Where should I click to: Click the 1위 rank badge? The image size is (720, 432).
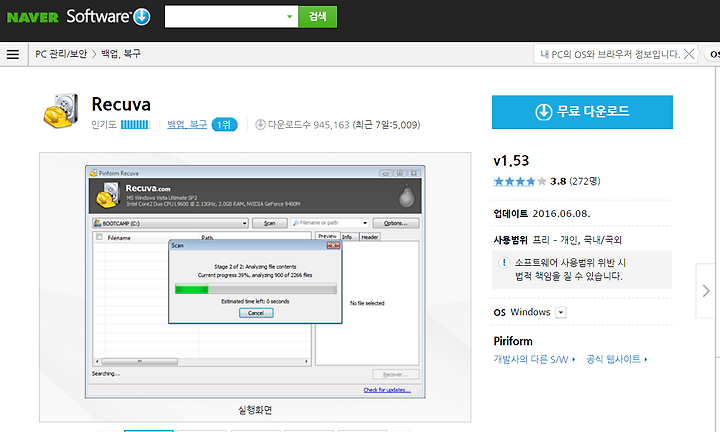(x=225, y=124)
